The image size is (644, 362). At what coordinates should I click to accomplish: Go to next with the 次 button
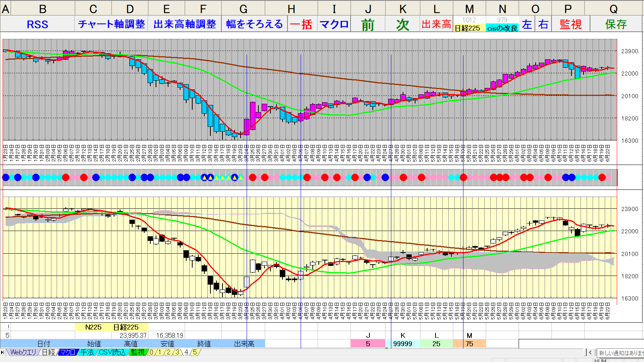click(403, 24)
